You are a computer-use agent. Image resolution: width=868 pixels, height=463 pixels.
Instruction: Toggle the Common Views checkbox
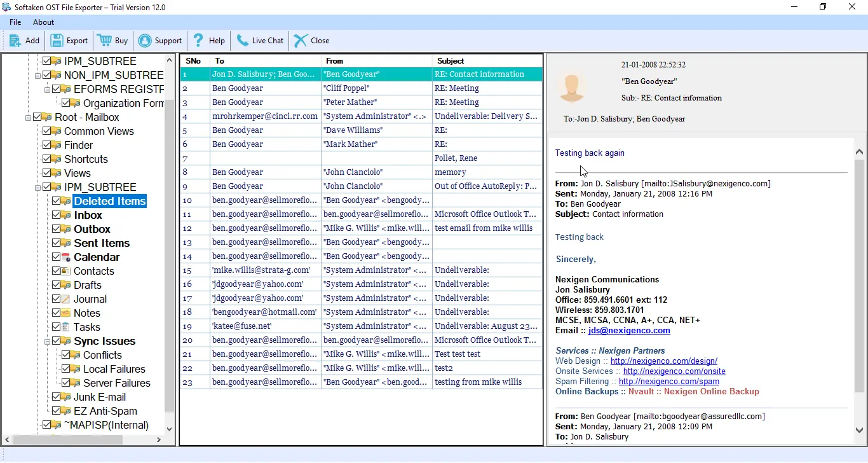pos(47,131)
